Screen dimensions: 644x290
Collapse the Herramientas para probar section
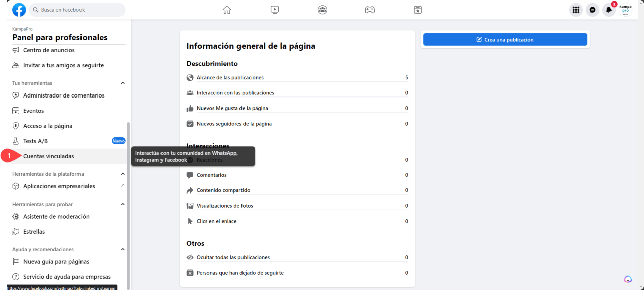tap(123, 205)
